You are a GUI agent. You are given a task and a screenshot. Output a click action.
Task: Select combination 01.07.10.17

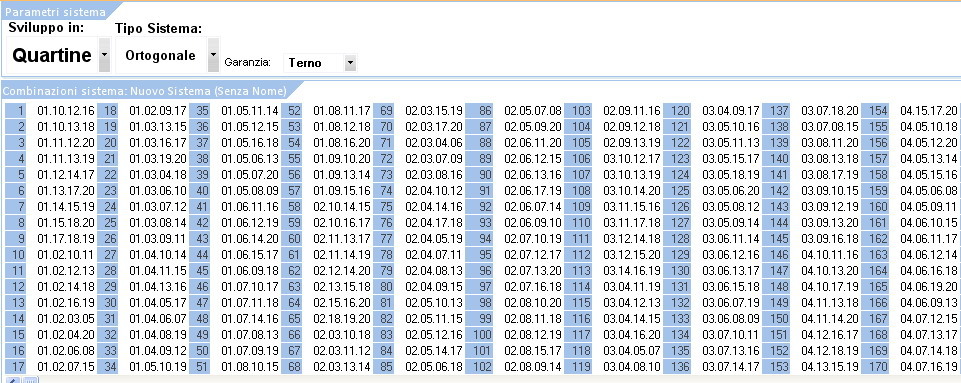[x=250, y=286]
